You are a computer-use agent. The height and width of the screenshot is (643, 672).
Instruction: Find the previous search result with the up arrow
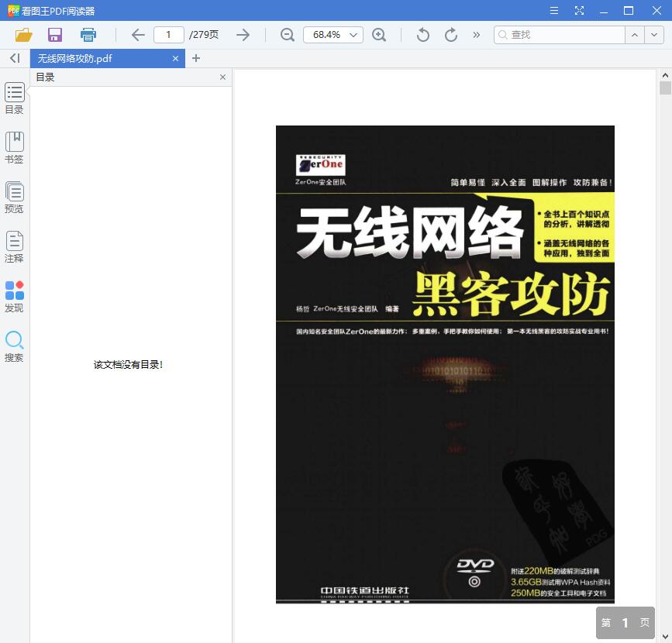(x=635, y=35)
